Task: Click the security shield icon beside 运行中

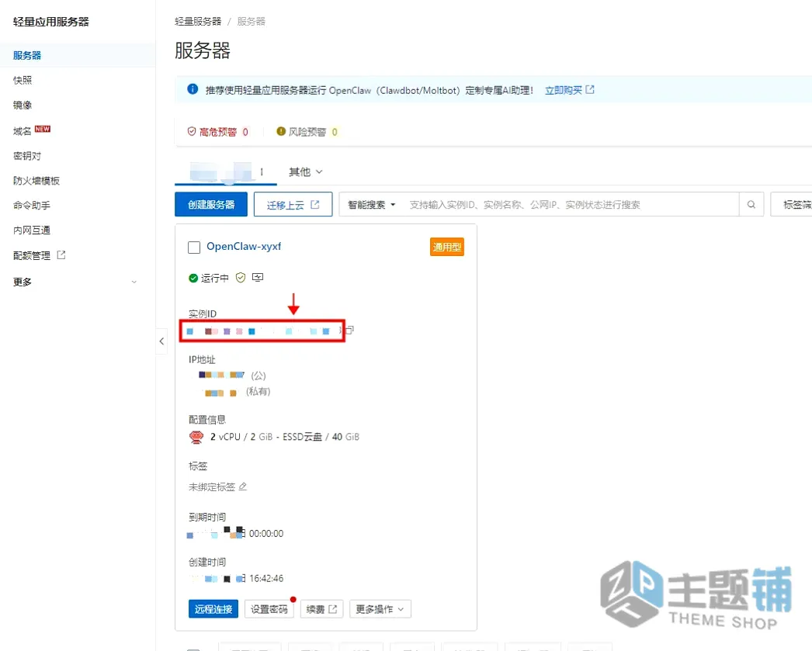Action: pos(241,278)
